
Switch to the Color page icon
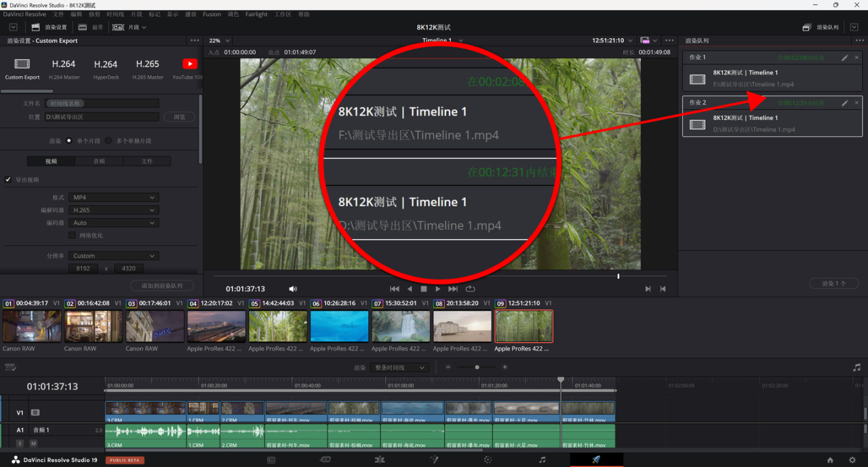point(488,460)
